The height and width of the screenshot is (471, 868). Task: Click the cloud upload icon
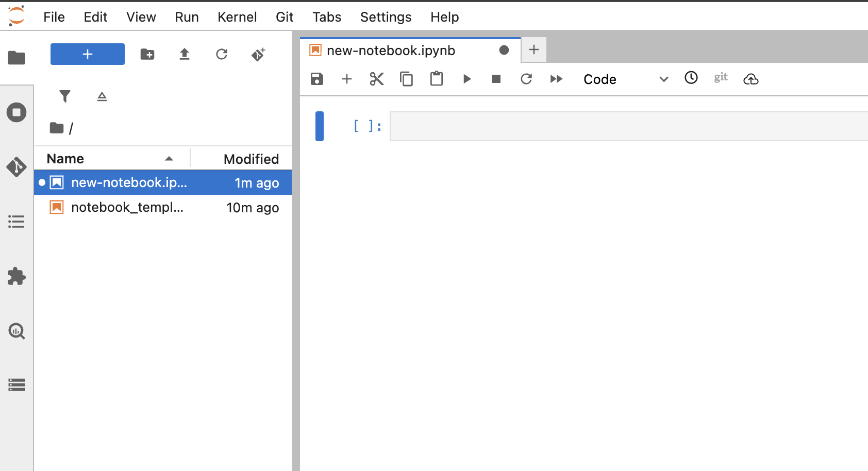[751, 79]
